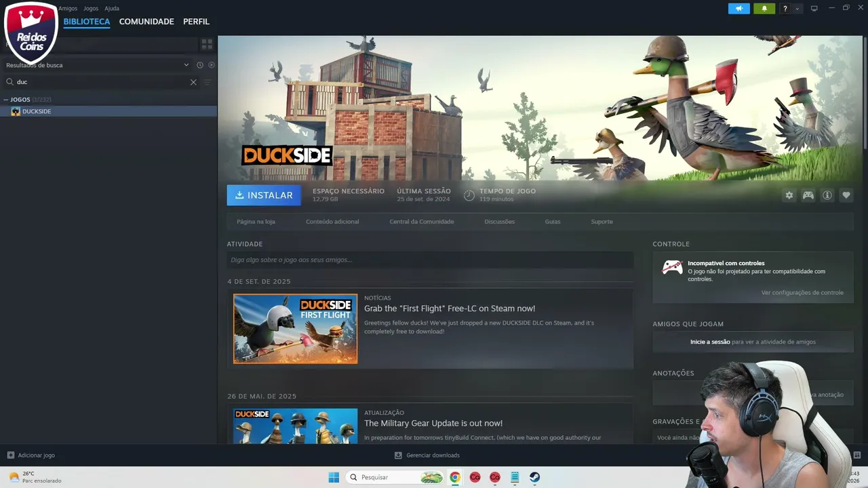Open game settings gear icon
This screenshot has height=488, width=868.
click(x=789, y=195)
